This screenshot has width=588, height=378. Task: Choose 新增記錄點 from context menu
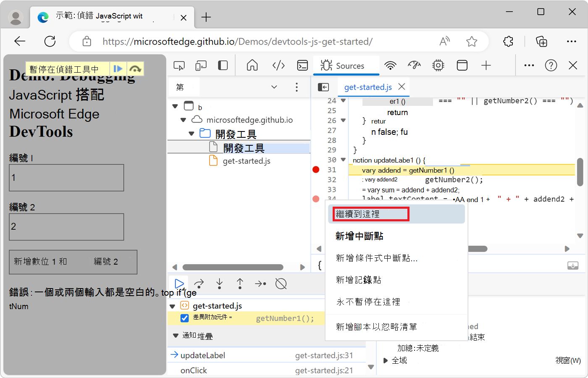(x=396, y=280)
